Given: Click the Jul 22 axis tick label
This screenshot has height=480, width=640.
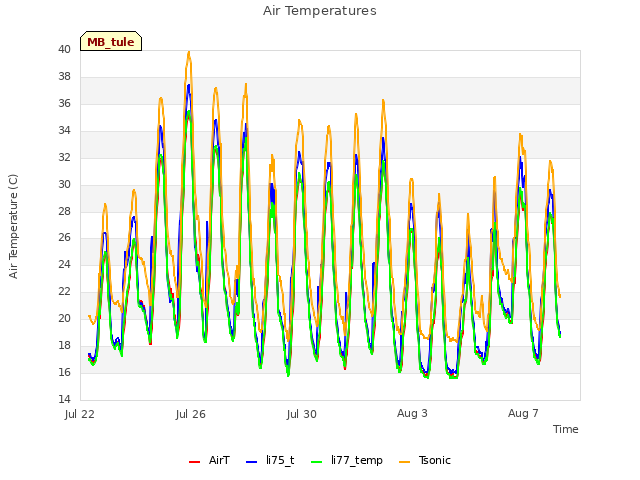Looking at the screenshot, I should coord(80,414).
